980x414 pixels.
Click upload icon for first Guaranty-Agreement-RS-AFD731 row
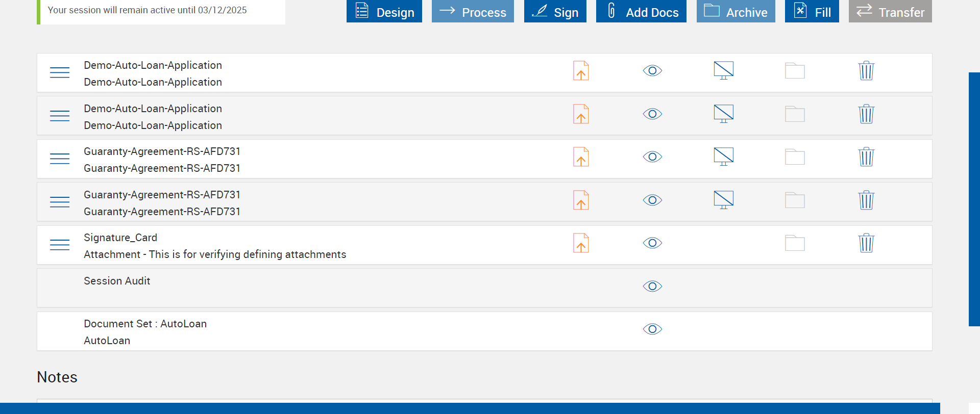[581, 157]
